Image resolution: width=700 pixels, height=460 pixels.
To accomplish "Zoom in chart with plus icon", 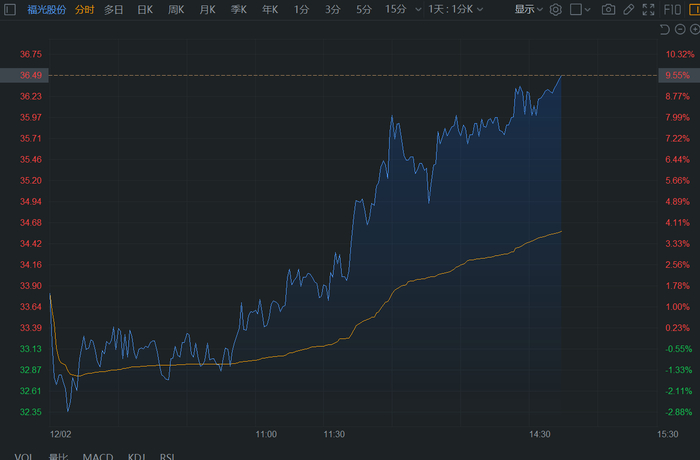I will pyautogui.click(x=694, y=31).
